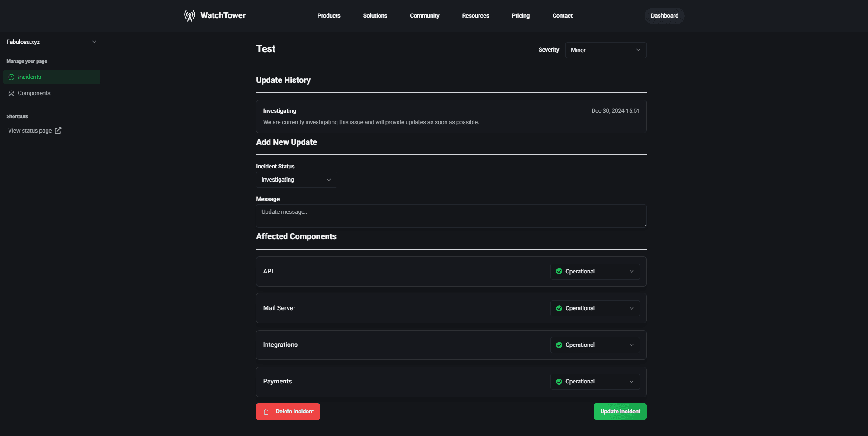Open the Severity dropdown showing Minor
Image resolution: width=868 pixels, height=436 pixels.
[606, 50]
